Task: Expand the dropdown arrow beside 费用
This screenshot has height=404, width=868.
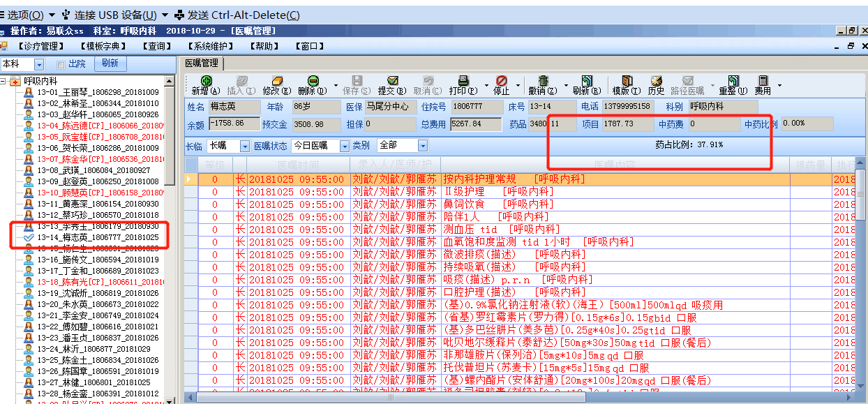Action: point(779,86)
